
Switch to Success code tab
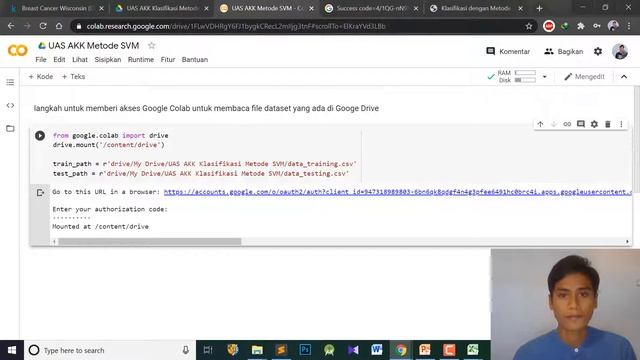pyautogui.click(x=371, y=8)
